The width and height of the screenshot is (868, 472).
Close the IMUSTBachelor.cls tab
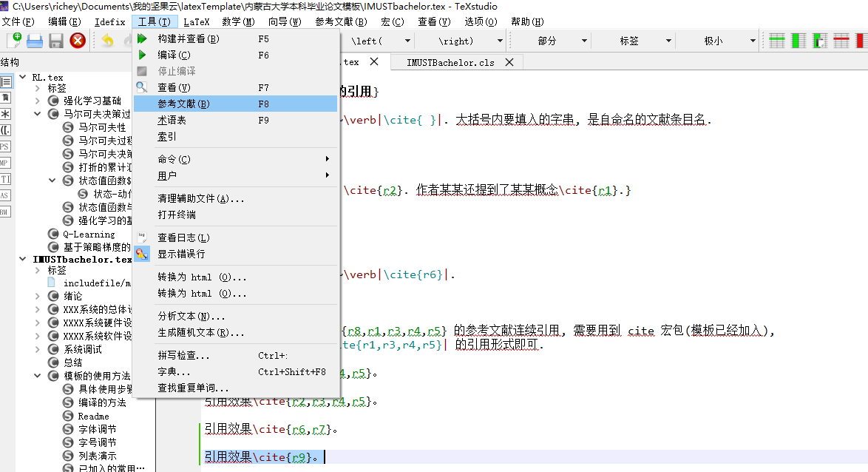[x=509, y=62]
